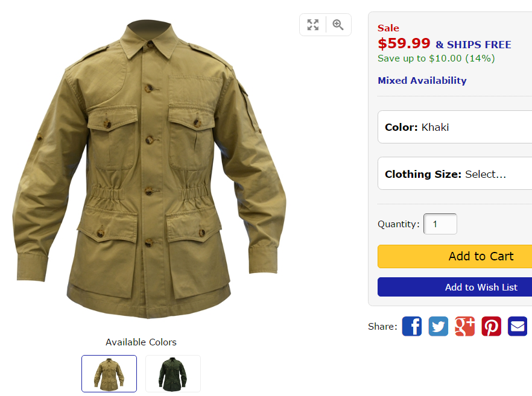Screen dimensions: 532x396
Task: Click the SHIPS FREE text link
Action: tap(473, 45)
